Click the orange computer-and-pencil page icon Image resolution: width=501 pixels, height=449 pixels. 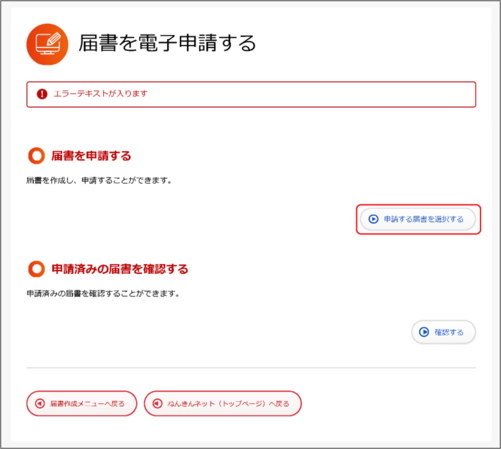[x=47, y=44]
